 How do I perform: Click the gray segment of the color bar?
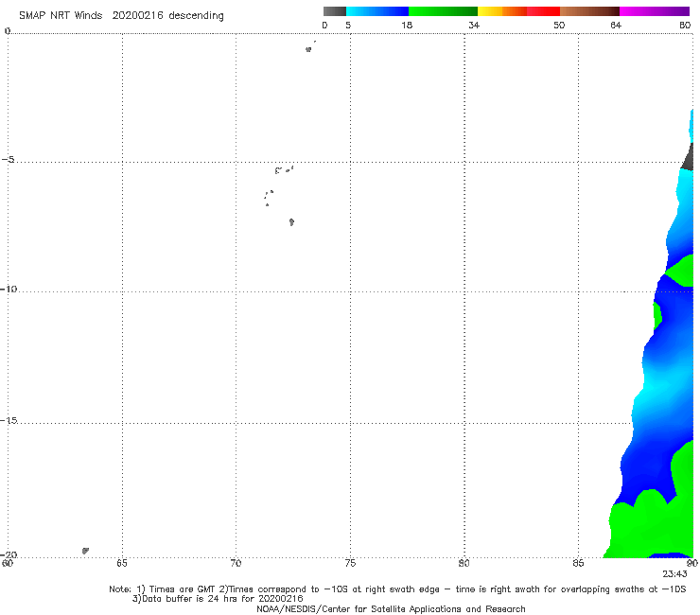(334, 11)
